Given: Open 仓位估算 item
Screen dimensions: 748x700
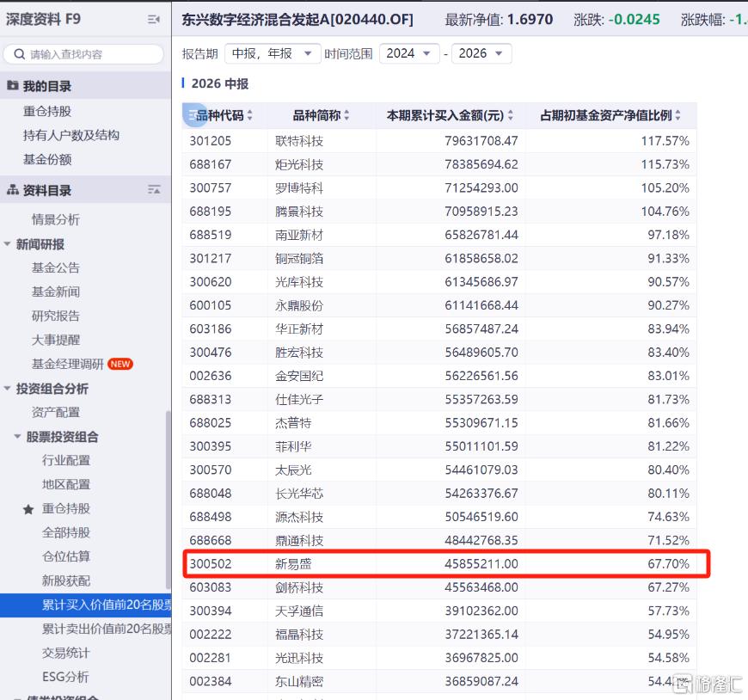Looking at the screenshot, I should tap(66, 556).
